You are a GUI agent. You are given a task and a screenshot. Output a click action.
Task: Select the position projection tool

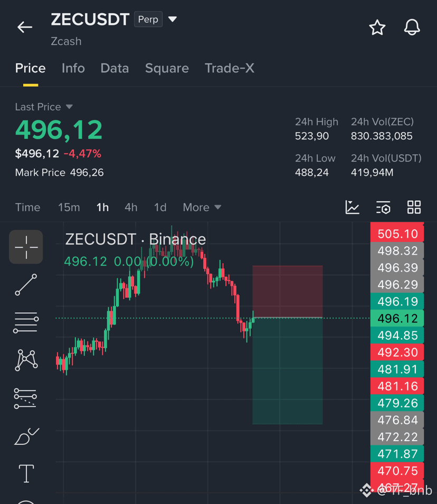25,398
